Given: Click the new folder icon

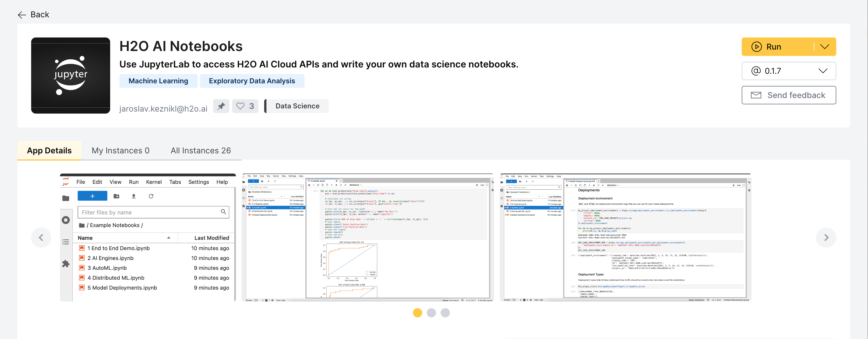Looking at the screenshot, I should (x=116, y=196).
